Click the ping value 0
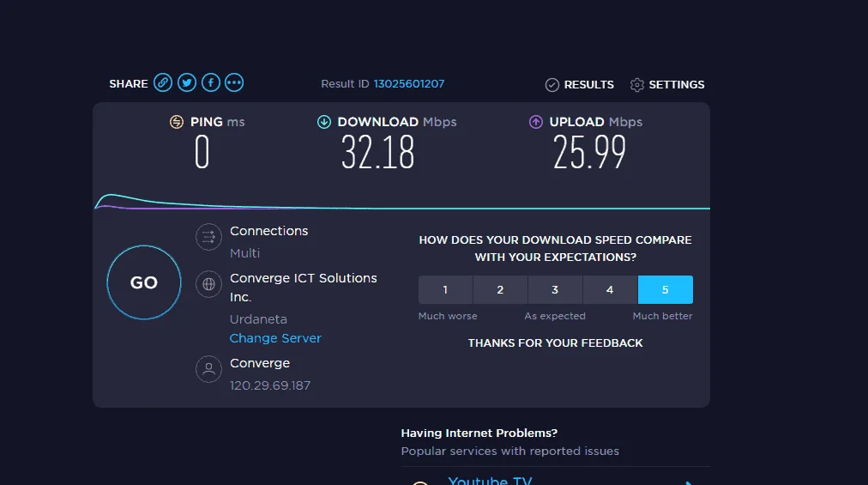 pos(202,153)
